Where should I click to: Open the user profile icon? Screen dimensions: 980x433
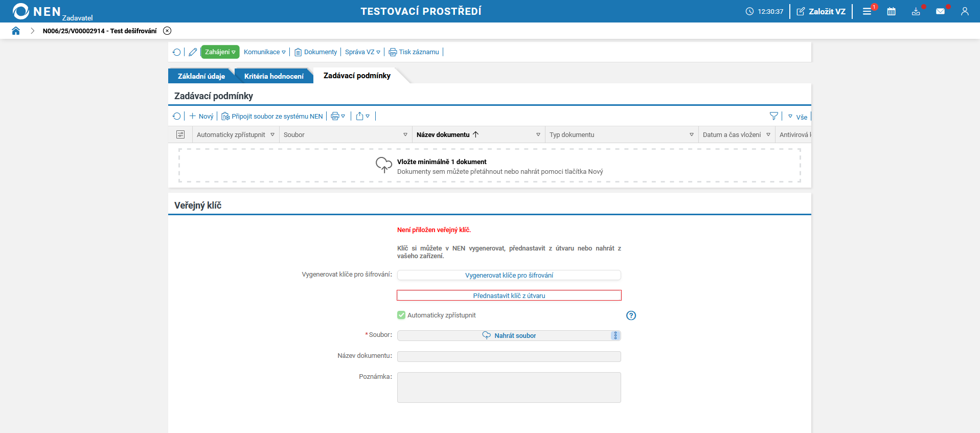(x=965, y=11)
